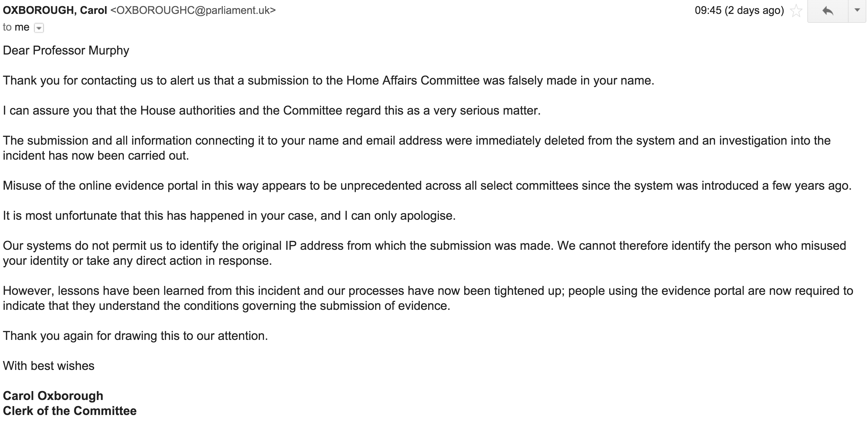Expand the details arrow next to "to me"

[x=39, y=28]
